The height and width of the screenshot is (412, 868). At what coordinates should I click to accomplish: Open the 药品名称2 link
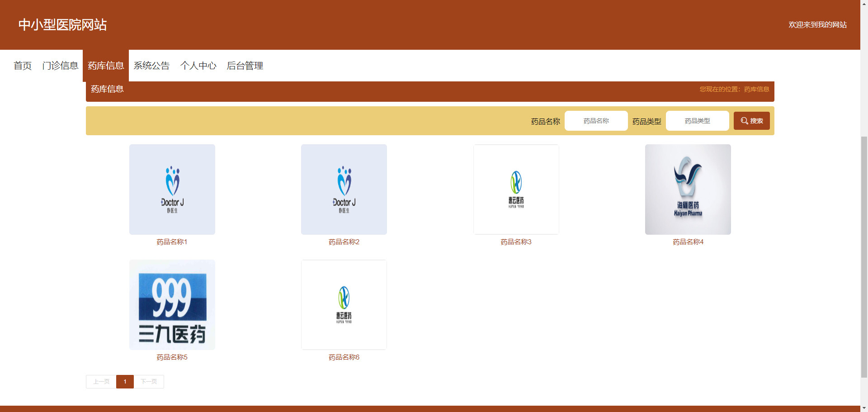[344, 242]
